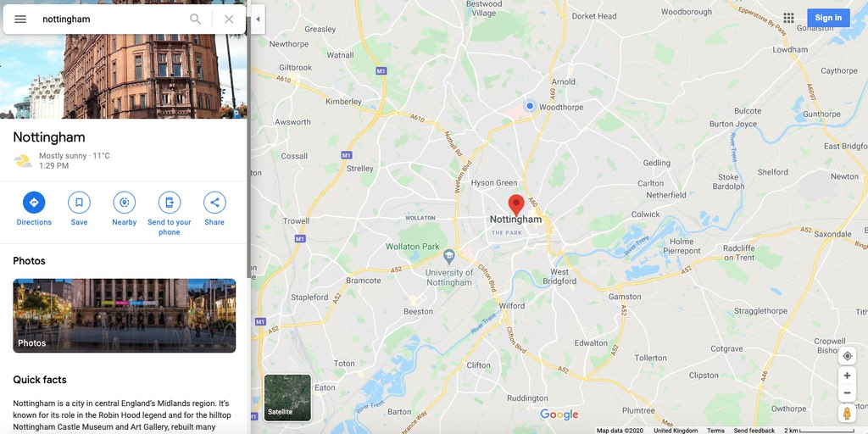The width and height of the screenshot is (868, 434).
Task: Open Street View Pegman
Action: [847, 413]
